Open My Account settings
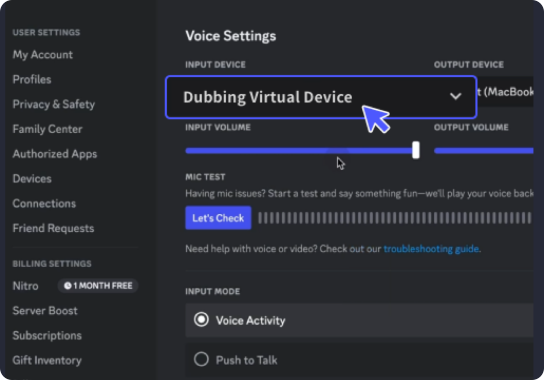This screenshot has width=544, height=380. 43,54
